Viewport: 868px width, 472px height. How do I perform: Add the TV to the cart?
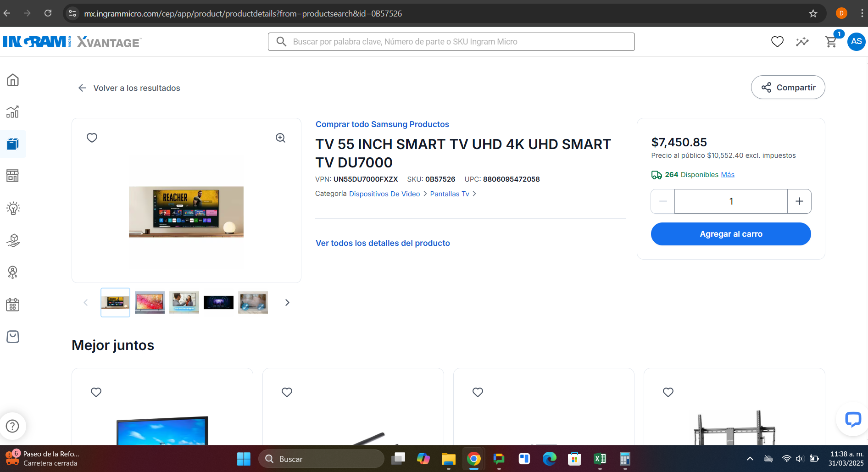731,234
